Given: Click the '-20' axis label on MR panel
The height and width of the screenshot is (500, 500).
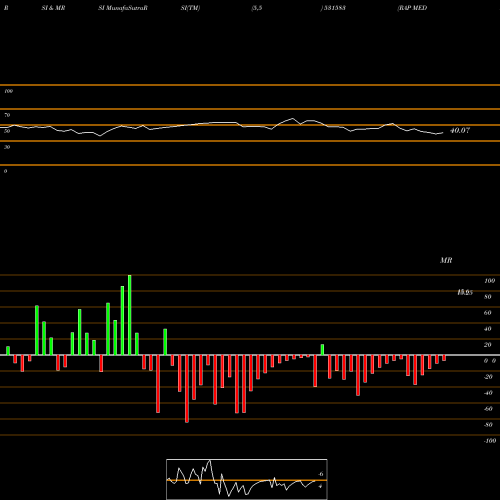Looking at the screenshot, I should point(488,377).
